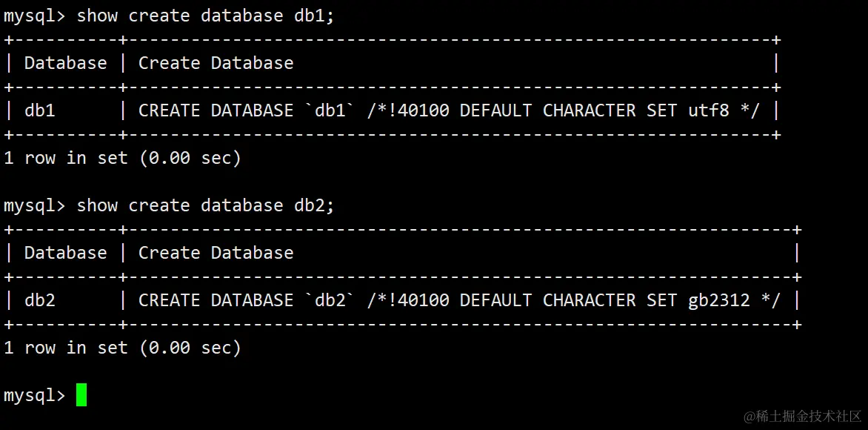The height and width of the screenshot is (430, 868).
Task: Click the second "1 row in set" message
Action: pyautogui.click(x=122, y=348)
